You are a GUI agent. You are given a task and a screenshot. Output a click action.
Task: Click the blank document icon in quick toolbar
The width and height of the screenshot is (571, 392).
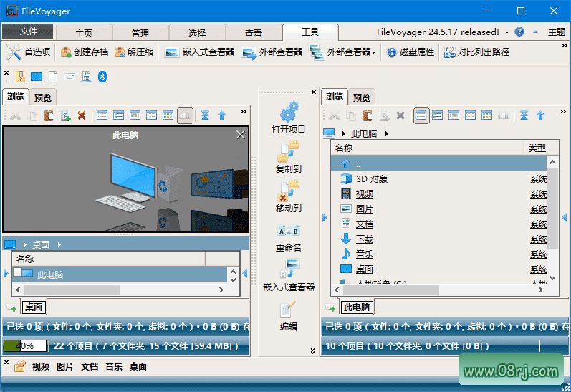click(53, 77)
